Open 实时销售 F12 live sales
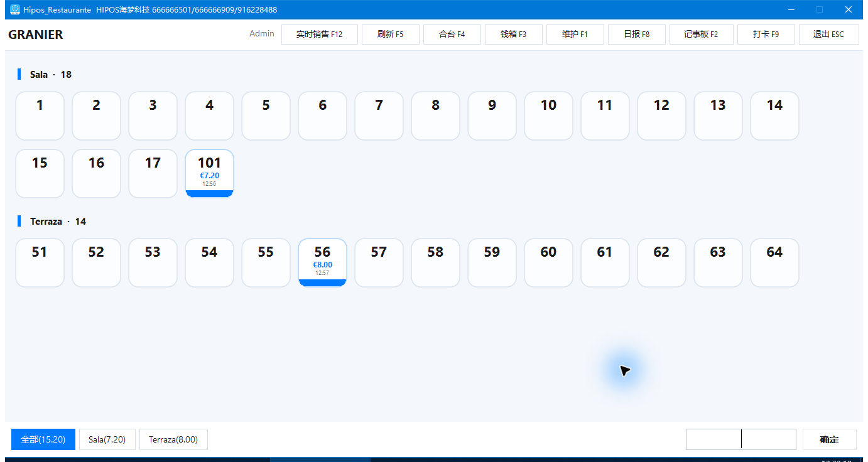 [320, 35]
